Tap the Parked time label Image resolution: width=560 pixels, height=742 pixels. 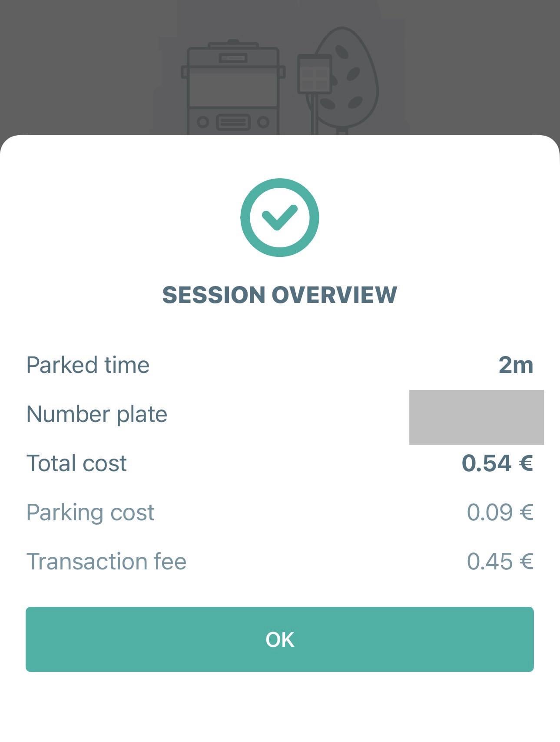pyautogui.click(x=88, y=365)
